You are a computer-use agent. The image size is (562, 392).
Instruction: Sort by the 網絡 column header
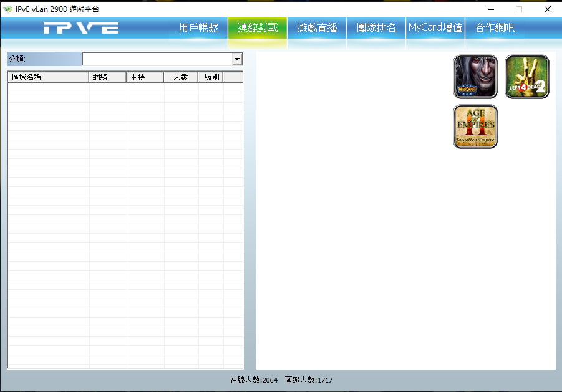(107, 77)
